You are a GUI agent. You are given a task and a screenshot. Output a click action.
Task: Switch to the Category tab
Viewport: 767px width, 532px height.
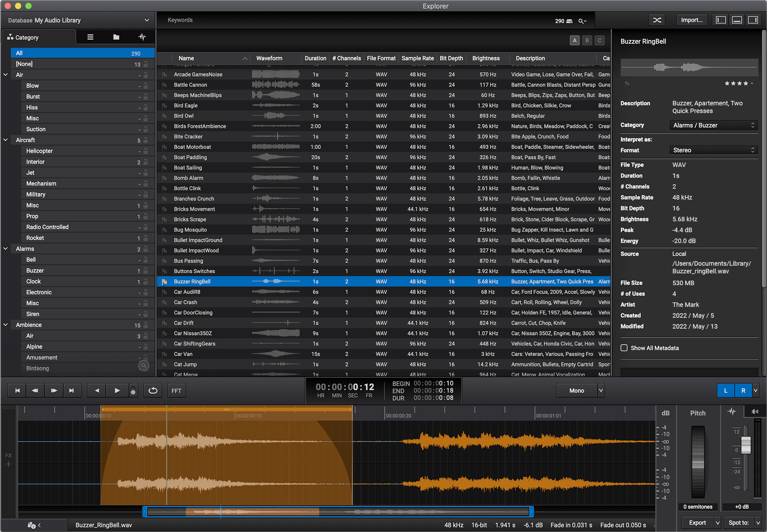click(x=27, y=37)
